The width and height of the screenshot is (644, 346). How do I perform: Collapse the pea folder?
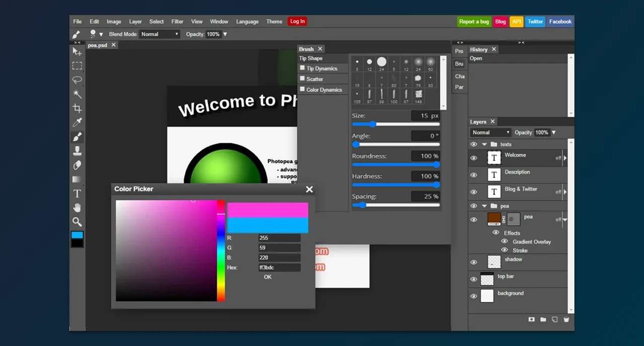click(x=485, y=206)
